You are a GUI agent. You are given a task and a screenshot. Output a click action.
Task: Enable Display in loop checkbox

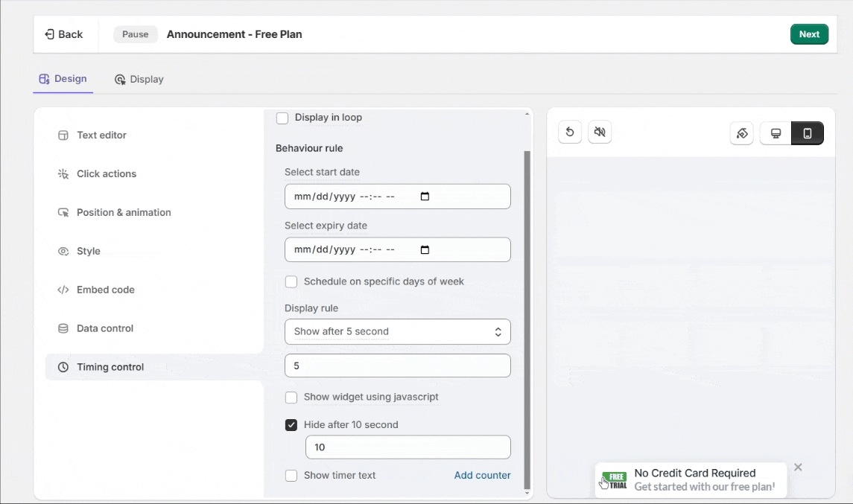pos(282,118)
